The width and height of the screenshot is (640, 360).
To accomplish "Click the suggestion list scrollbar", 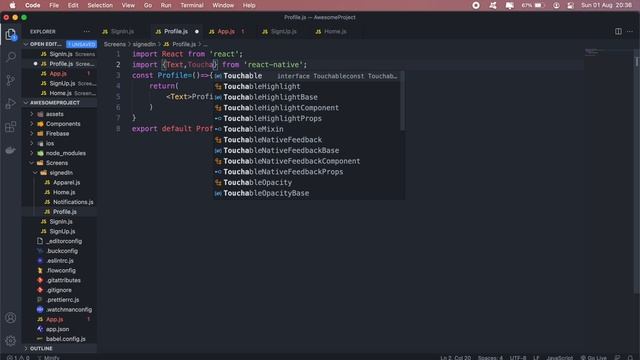I will coord(402,101).
